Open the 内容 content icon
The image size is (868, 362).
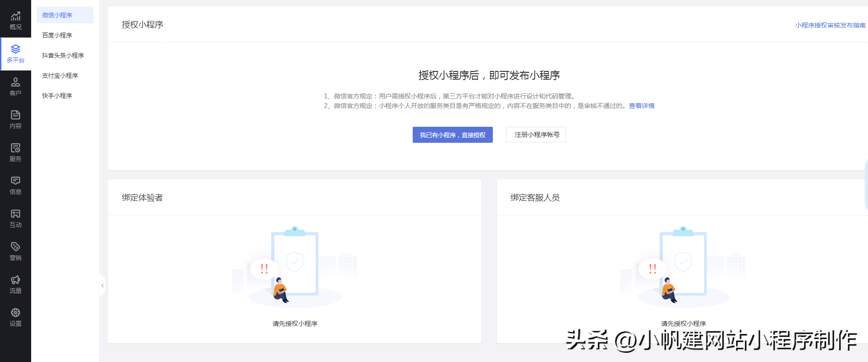(x=16, y=115)
